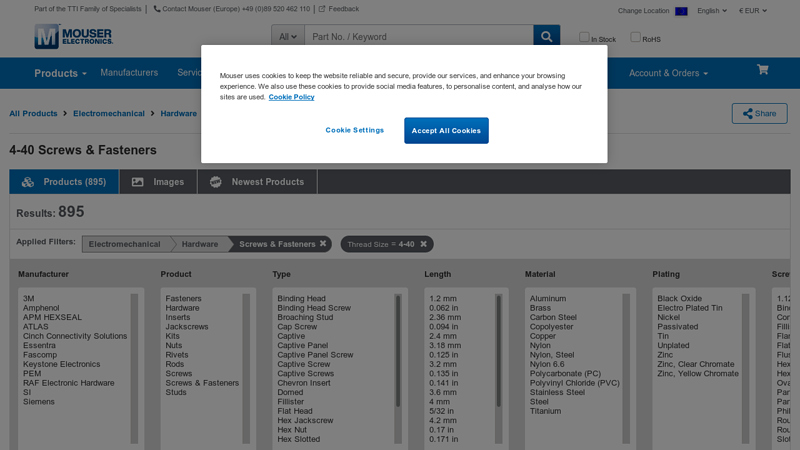Image resolution: width=800 pixels, height=450 pixels.
Task: Enable the In Stock checkbox
Action: click(x=584, y=37)
